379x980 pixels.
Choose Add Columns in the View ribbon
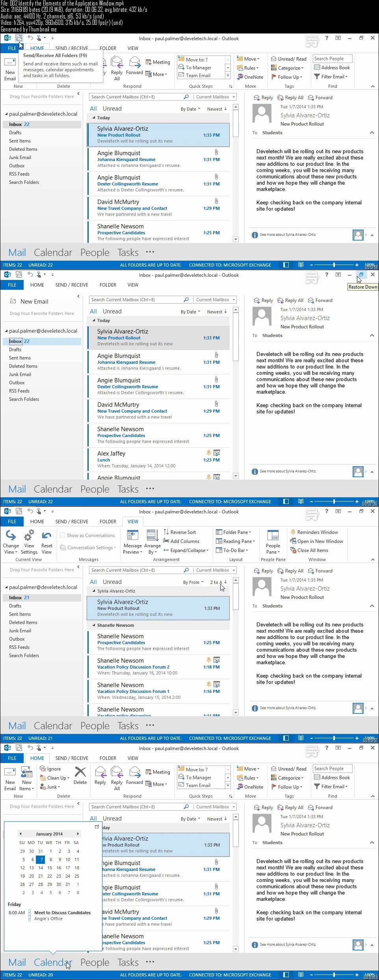(181, 541)
